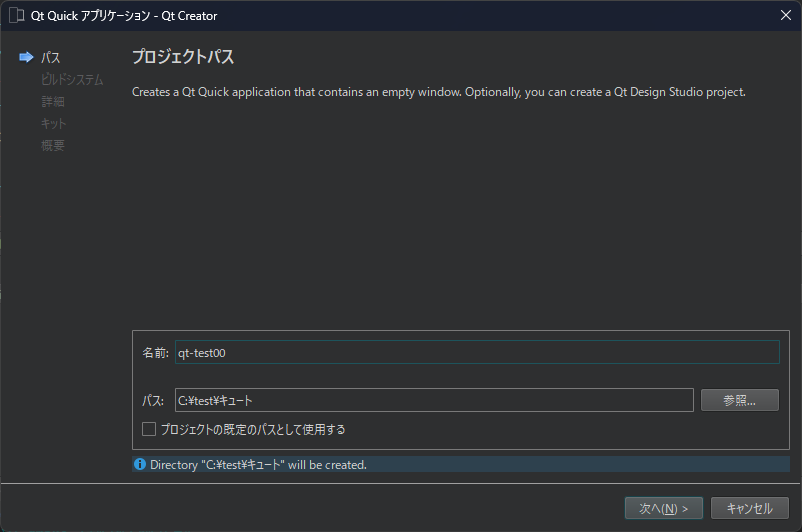Proceed with the 次へ(N) > button
The width and height of the screenshot is (802, 532).
tap(663, 508)
